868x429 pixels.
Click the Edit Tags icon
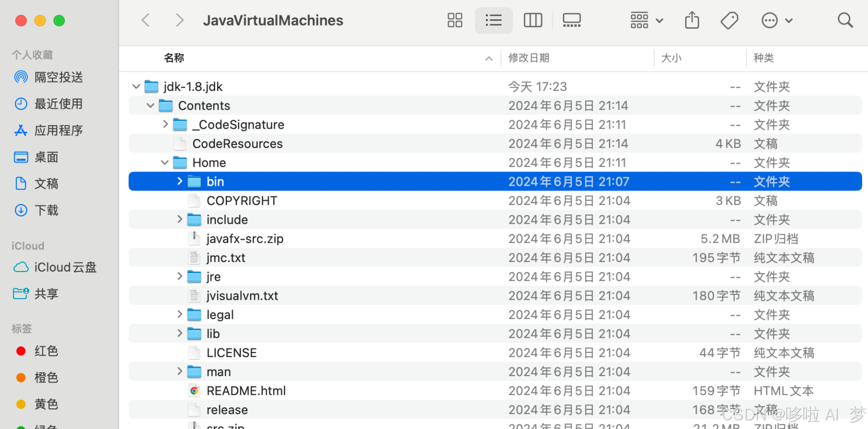coord(730,20)
